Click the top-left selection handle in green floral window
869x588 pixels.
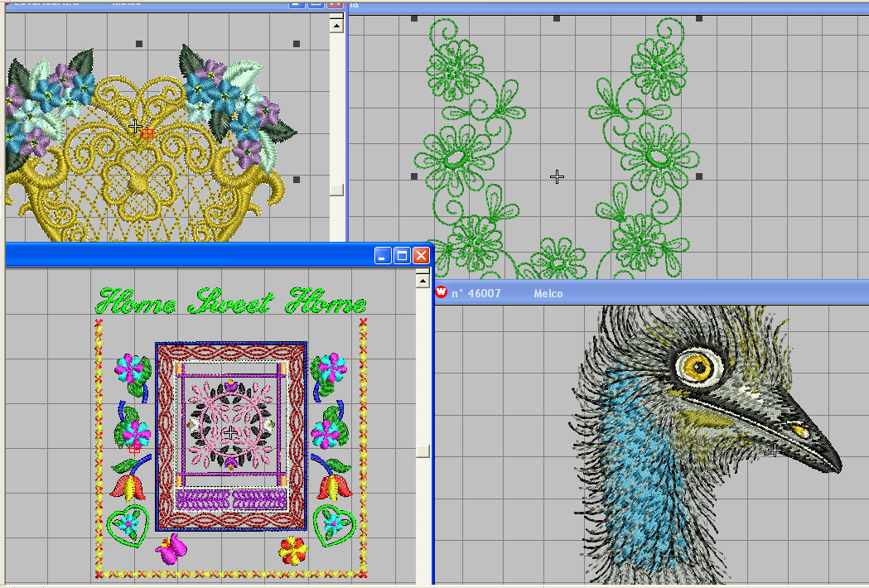coord(414,19)
